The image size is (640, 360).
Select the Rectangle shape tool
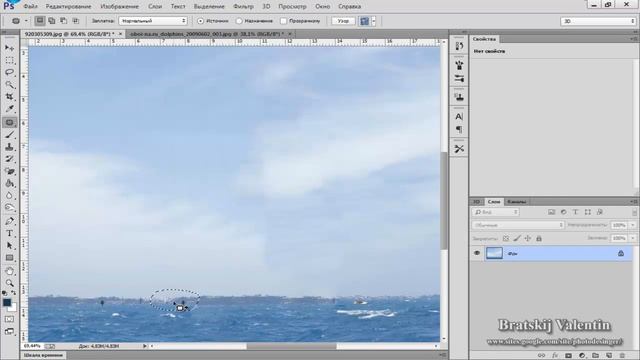pyautogui.click(x=9, y=258)
